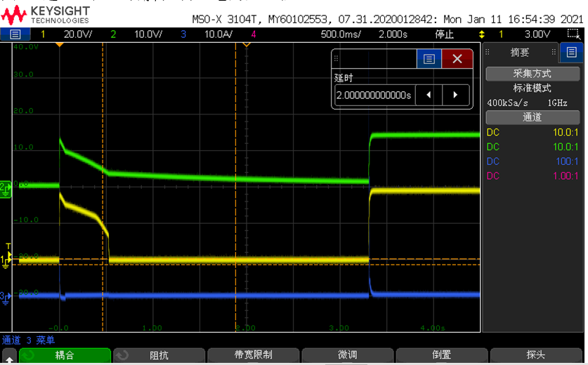Select channel 4 number in the header
The width and height of the screenshot is (588, 365).
coord(254,34)
